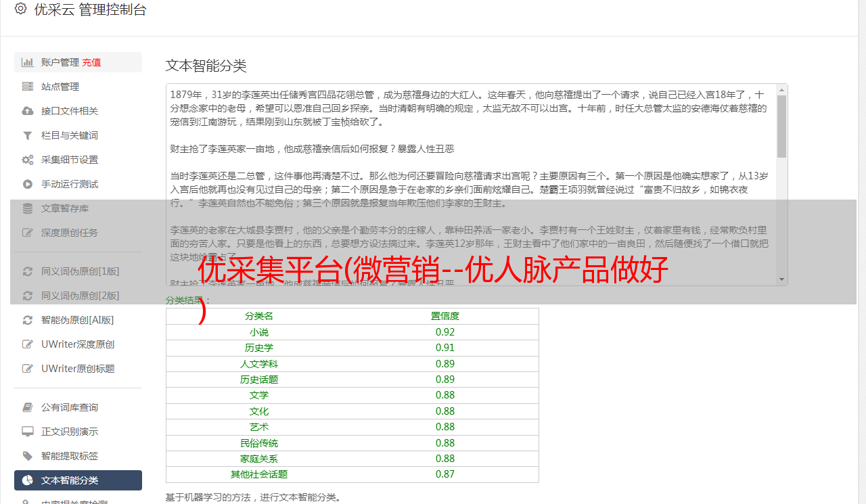Click the gears icon for 采集细节设置
Image resolution: width=866 pixels, height=504 pixels.
[27, 160]
